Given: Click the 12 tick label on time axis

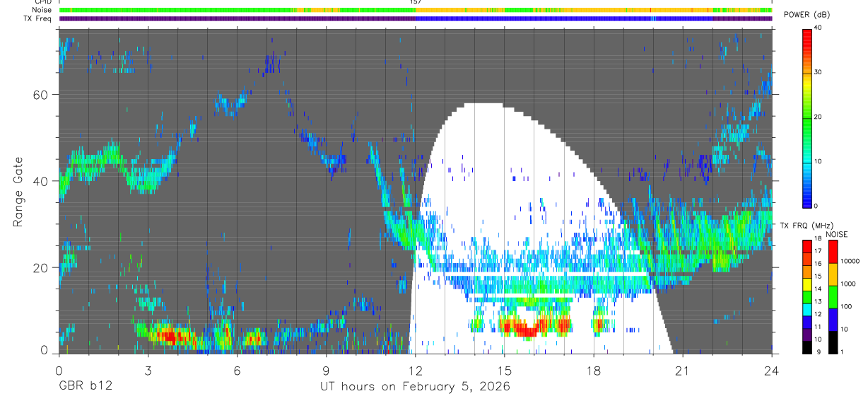Looking at the screenshot, I should (x=416, y=370).
